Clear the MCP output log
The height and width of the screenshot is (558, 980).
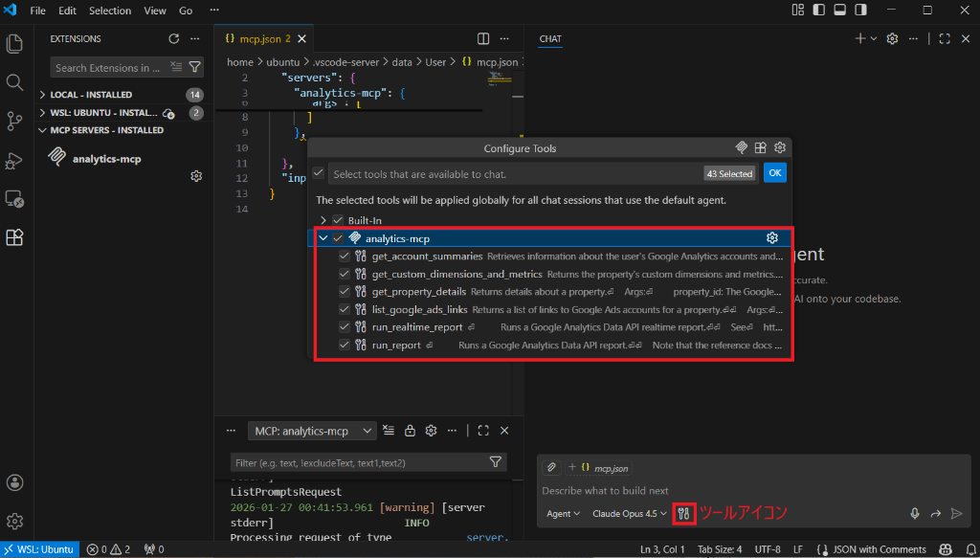pos(389,431)
